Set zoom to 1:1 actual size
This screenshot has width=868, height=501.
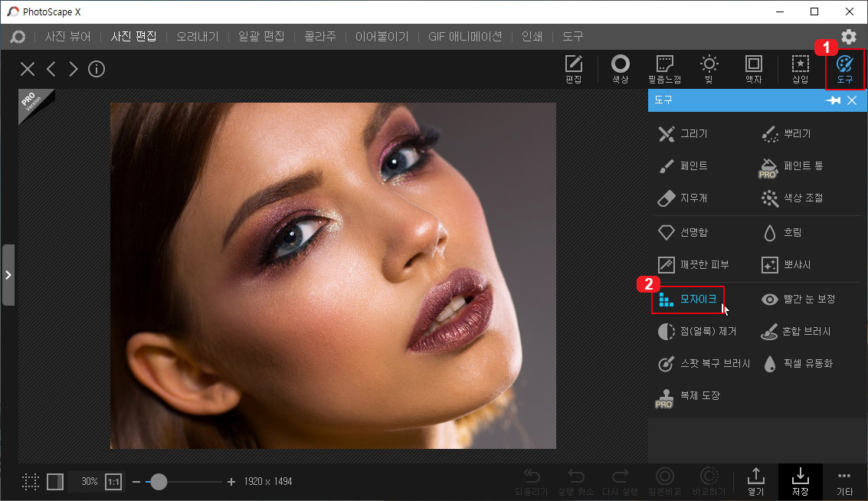113,482
